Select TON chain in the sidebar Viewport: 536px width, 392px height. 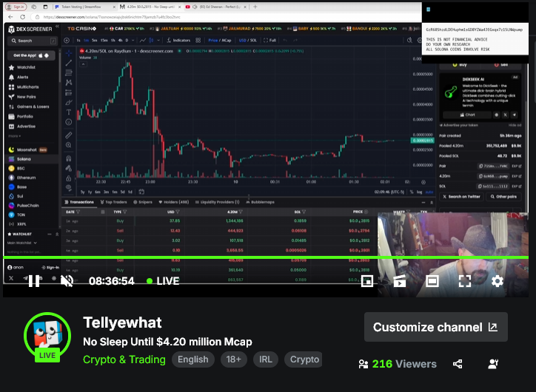pos(17,214)
